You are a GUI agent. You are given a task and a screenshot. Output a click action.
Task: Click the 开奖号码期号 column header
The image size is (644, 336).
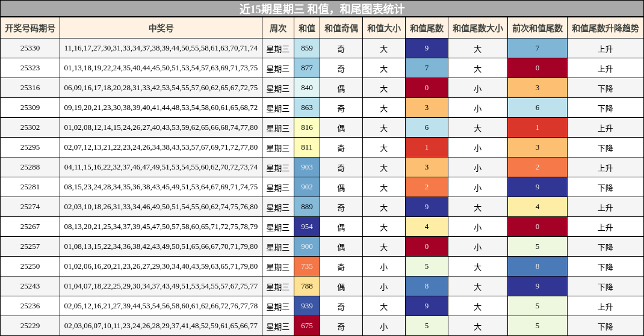tap(30, 28)
